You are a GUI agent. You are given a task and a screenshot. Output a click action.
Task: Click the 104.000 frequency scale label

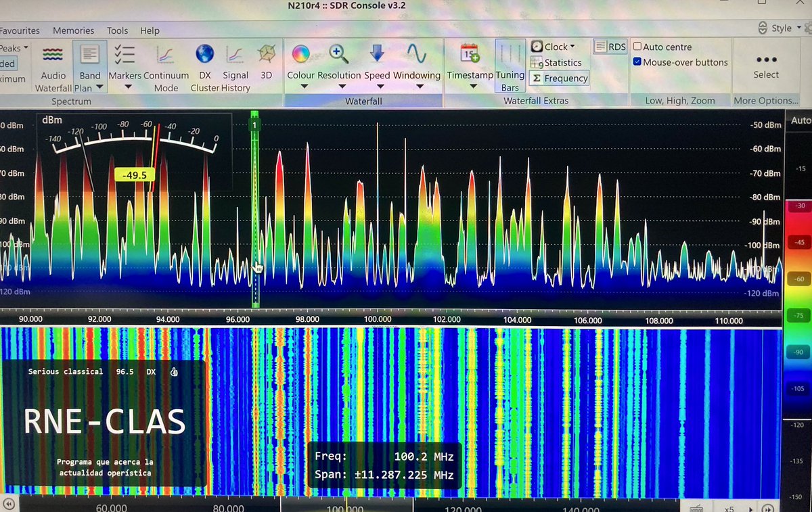tap(517, 320)
